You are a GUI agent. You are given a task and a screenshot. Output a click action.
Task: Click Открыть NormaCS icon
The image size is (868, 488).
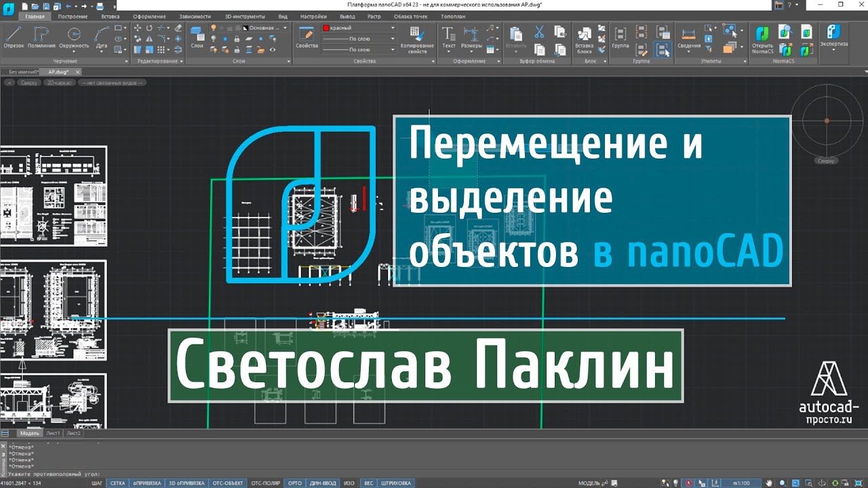pyautogui.click(x=762, y=41)
